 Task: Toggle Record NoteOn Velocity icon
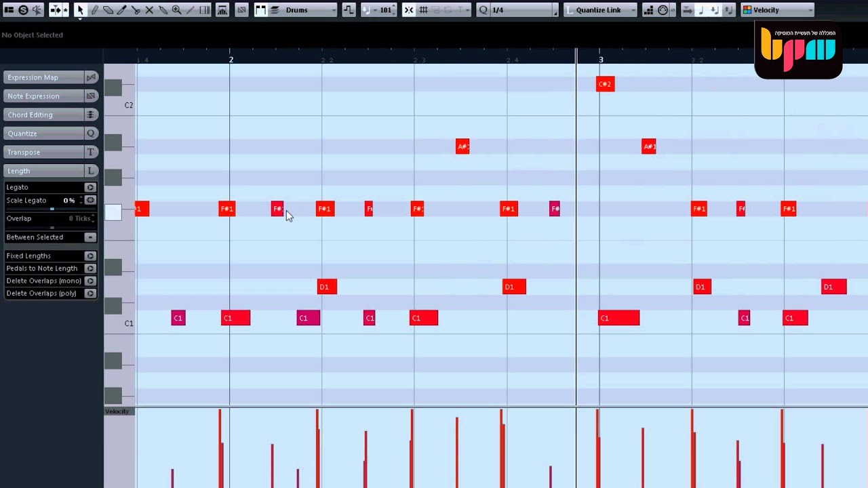[x=715, y=10]
